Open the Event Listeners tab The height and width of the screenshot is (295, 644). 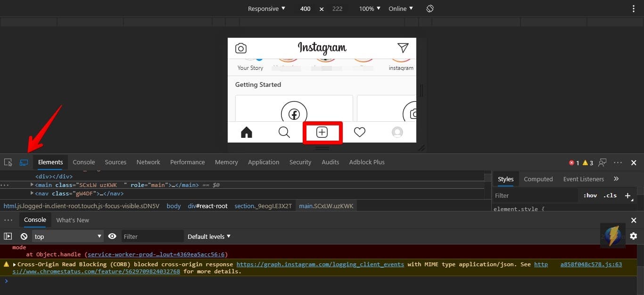pos(584,179)
